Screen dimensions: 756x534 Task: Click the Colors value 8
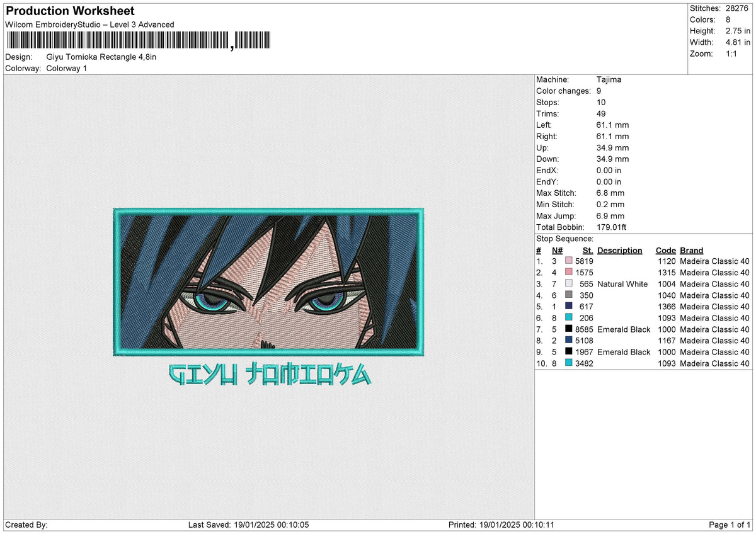point(729,20)
